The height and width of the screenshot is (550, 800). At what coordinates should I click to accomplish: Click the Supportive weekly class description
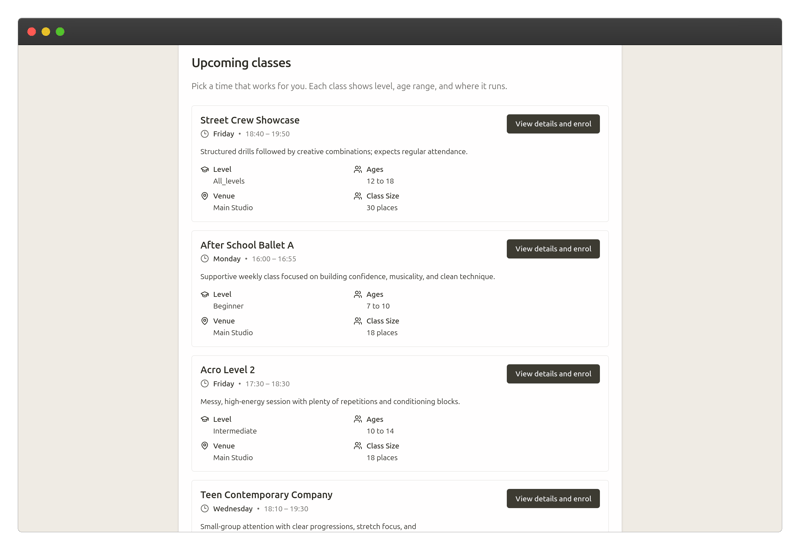point(347,277)
